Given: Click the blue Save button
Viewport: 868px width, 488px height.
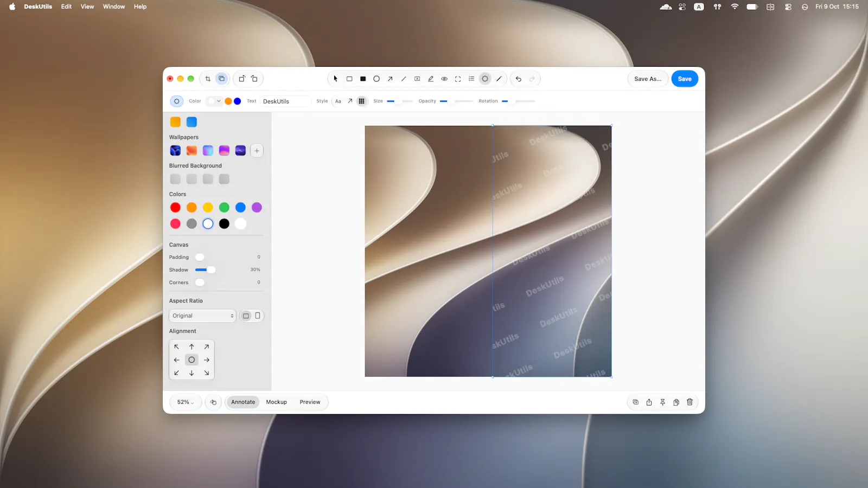Looking at the screenshot, I should pos(685,79).
